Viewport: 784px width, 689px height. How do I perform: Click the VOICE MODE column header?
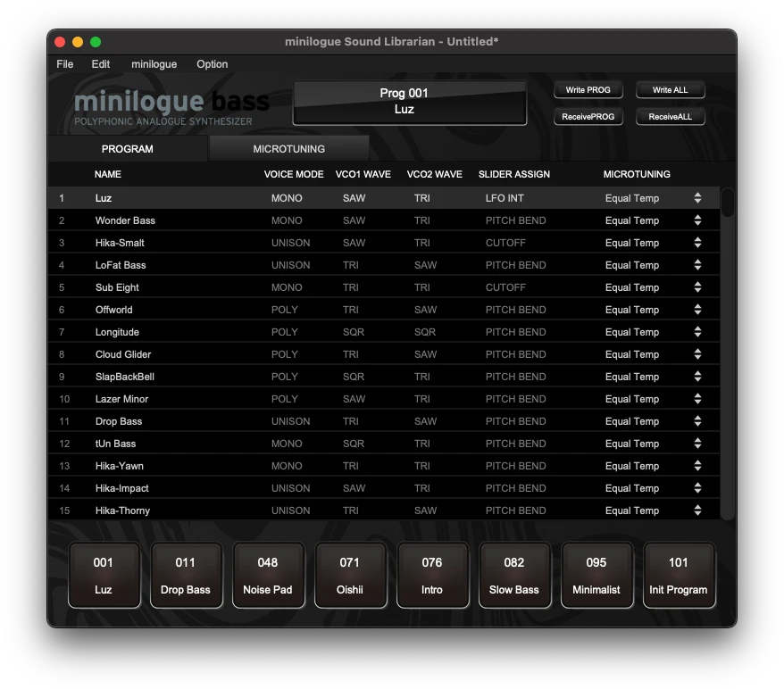pyautogui.click(x=294, y=174)
